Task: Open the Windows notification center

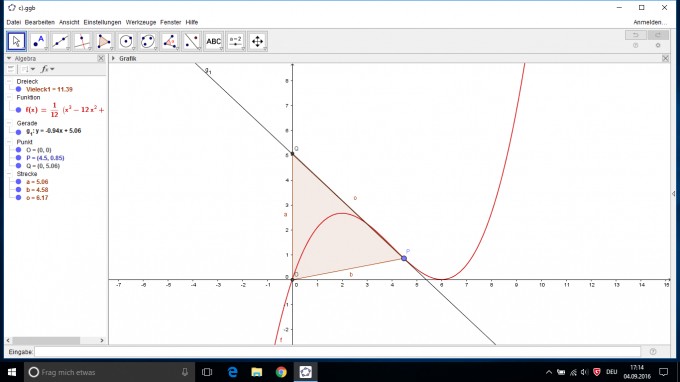Action: coord(664,372)
